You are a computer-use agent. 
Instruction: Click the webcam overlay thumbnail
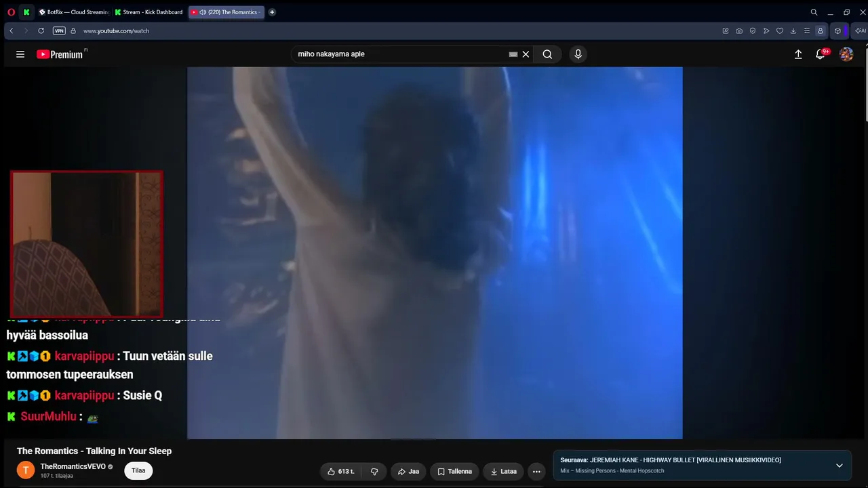coord(86,244)
